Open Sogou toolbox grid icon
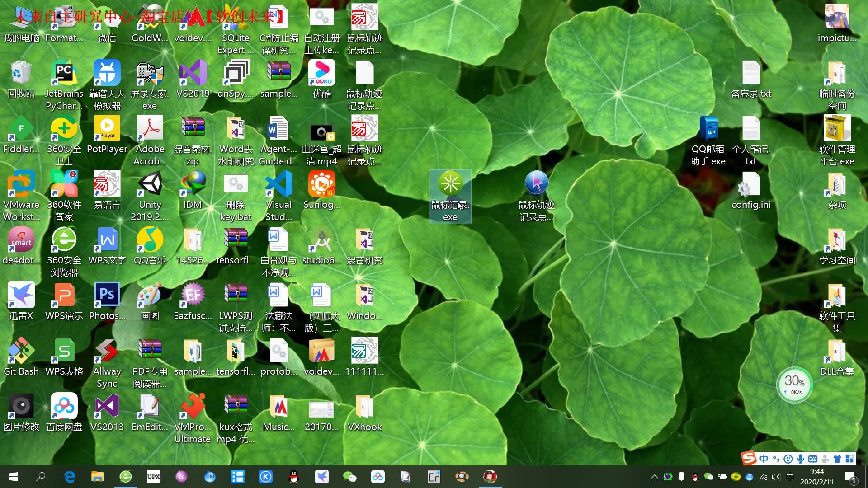 (x=849, y=459)
